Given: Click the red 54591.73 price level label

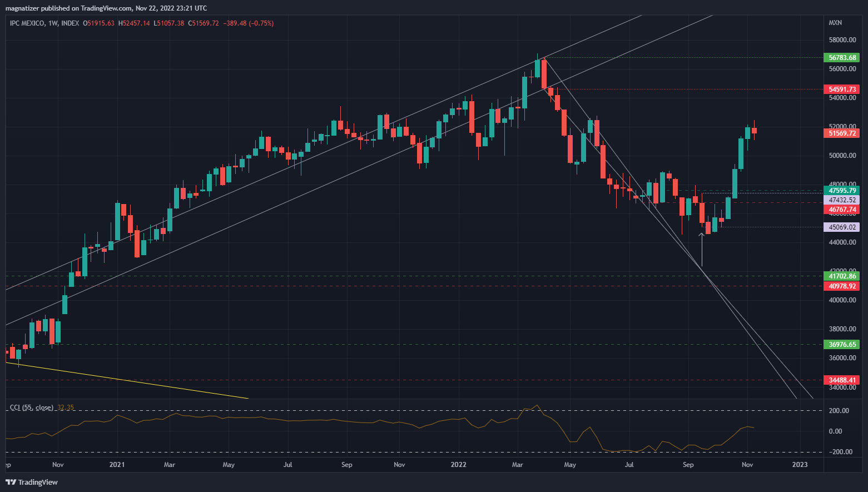Looking at the screenshot, I should [842, 90].
